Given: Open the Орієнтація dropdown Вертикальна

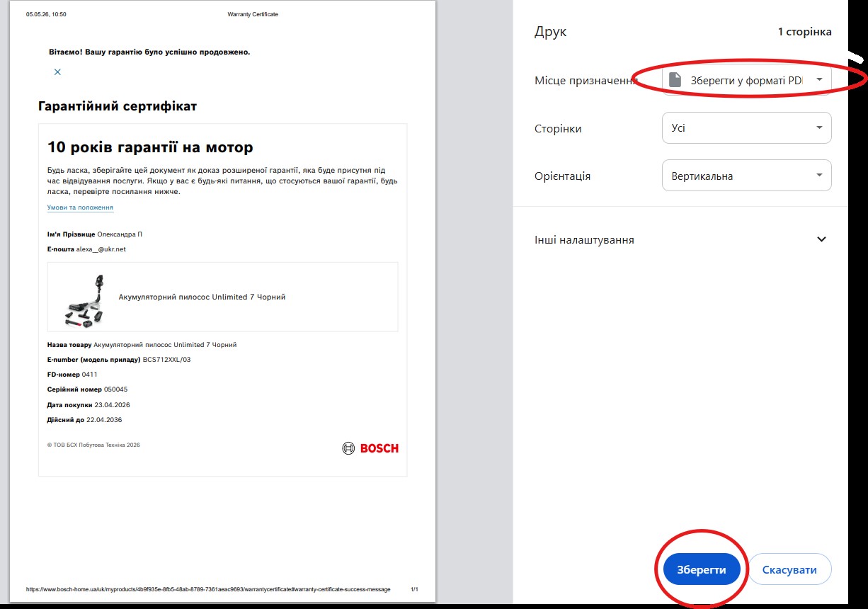Looking at the screenshot, I should tap(746, 176).
